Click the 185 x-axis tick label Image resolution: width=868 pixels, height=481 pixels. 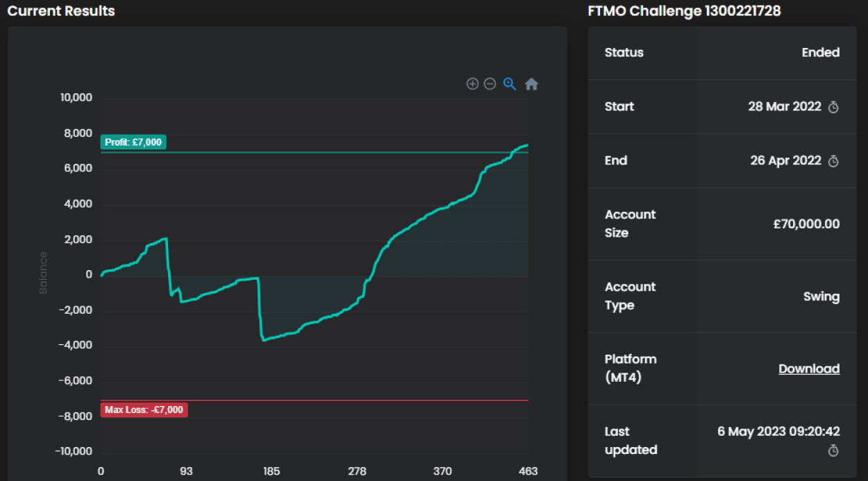[272, 471]
